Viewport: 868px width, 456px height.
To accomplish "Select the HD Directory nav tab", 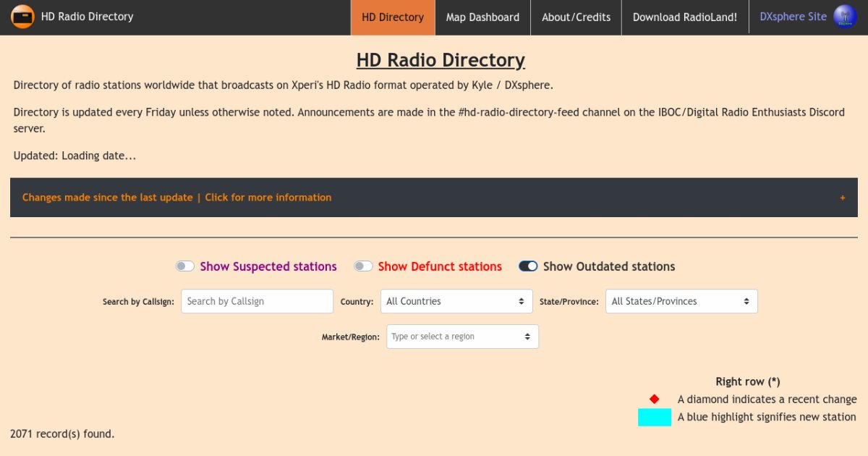I will 393,17.
